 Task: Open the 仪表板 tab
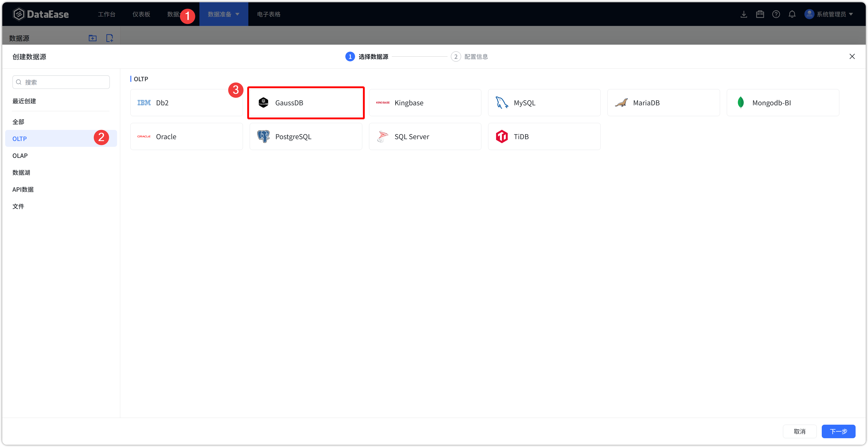click(141, 14)
